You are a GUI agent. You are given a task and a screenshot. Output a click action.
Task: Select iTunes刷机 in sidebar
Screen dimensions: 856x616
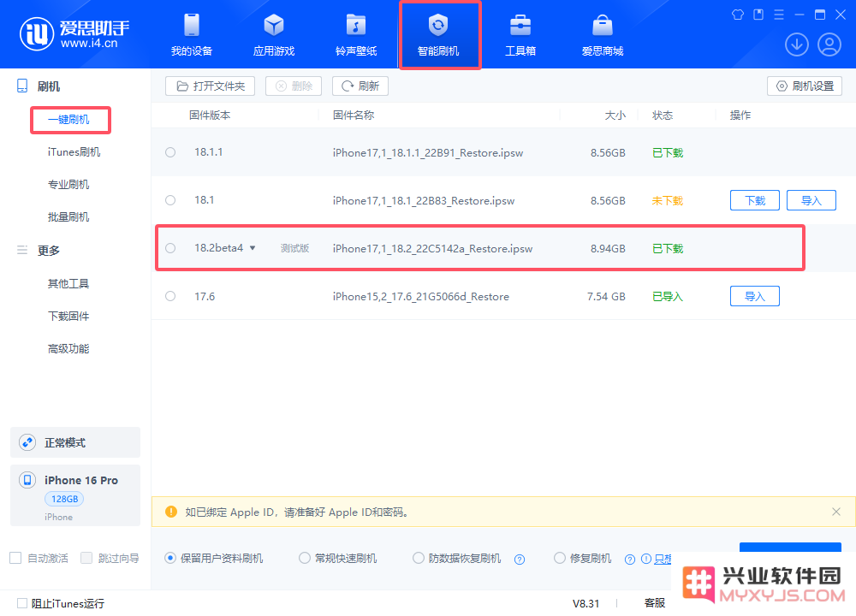74,152
